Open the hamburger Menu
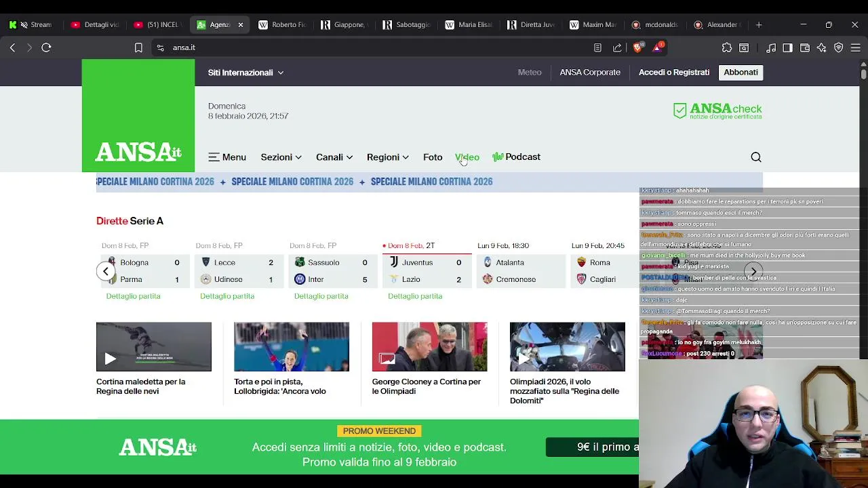 227,157
